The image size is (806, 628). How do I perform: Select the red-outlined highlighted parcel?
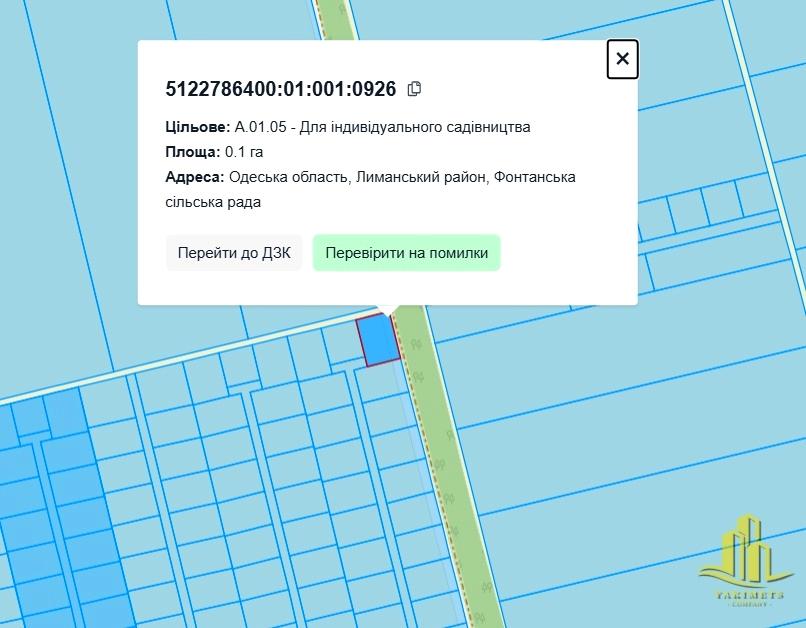click(378, 341)
